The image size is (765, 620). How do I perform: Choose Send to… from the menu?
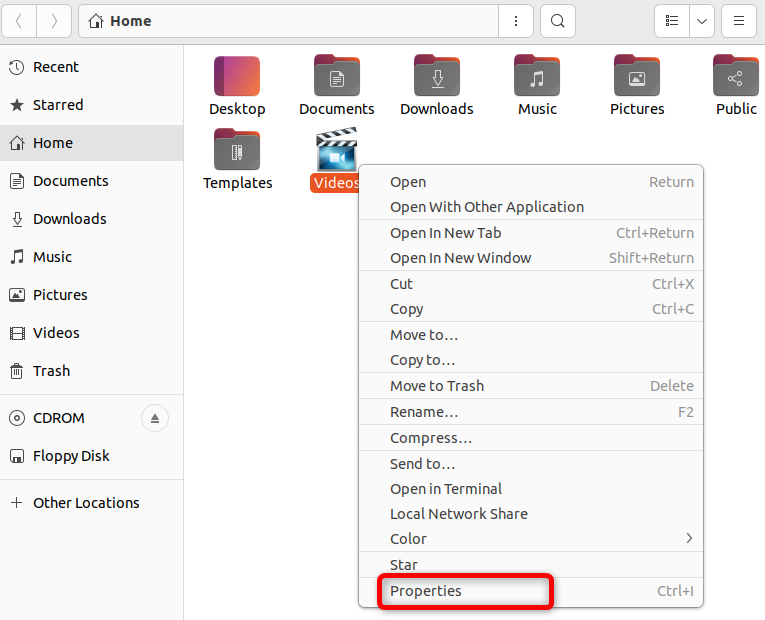[531, 464]
